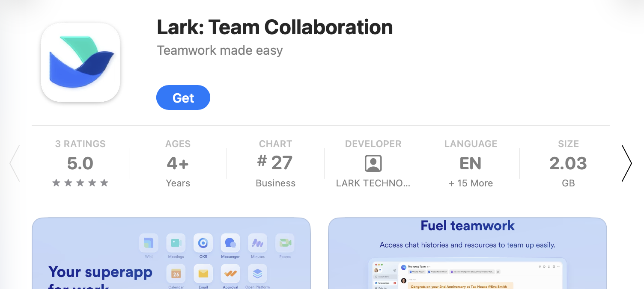Show next info items with right chevron

coord(626,163)
